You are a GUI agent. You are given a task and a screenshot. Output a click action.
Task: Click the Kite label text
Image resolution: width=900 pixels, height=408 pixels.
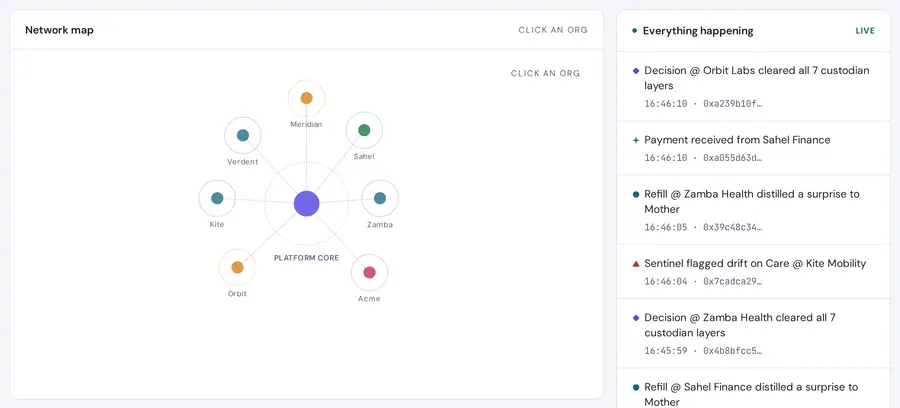click(217, 224)
